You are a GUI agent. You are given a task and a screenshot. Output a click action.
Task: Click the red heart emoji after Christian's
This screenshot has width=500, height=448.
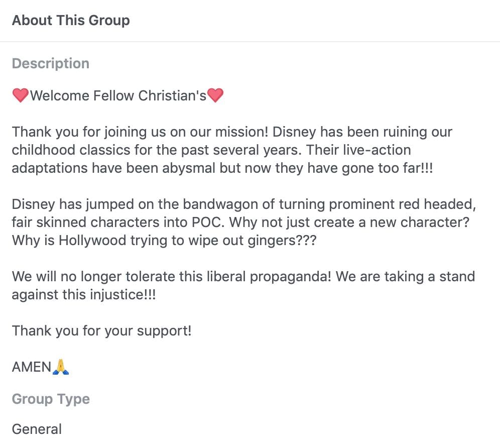(215, 95)
